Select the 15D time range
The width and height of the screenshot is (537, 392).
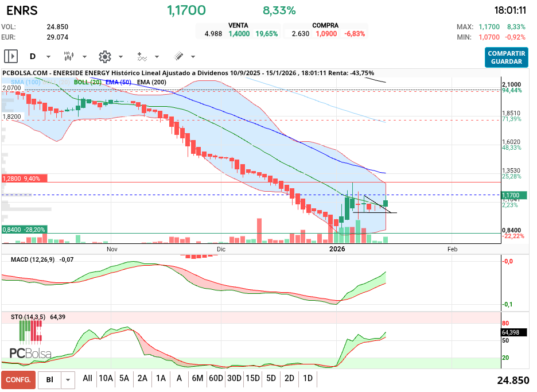pos(253,378)
